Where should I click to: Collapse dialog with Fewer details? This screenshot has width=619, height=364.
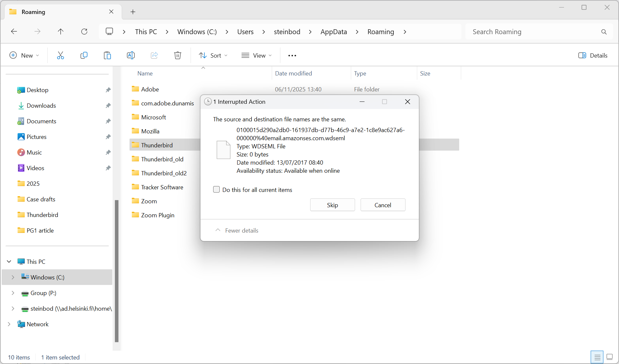pyautogui.click(x=237, y=230)
